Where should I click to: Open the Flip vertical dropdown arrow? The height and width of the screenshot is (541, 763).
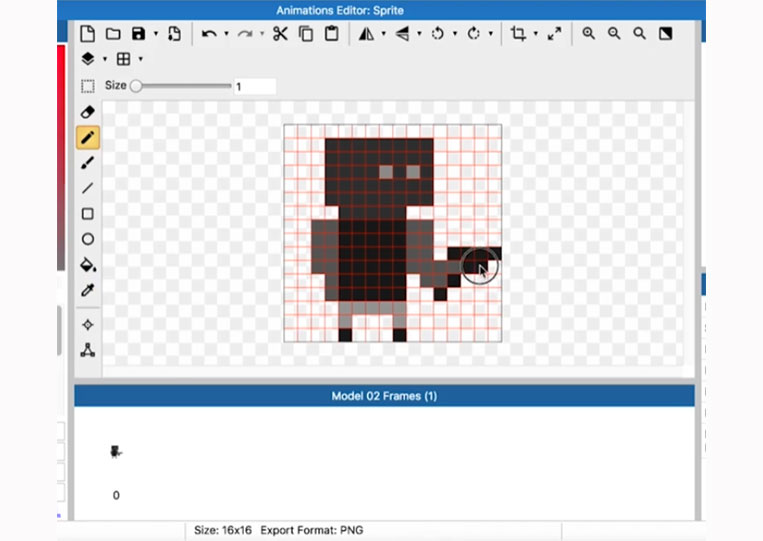(x=419, y=34)
